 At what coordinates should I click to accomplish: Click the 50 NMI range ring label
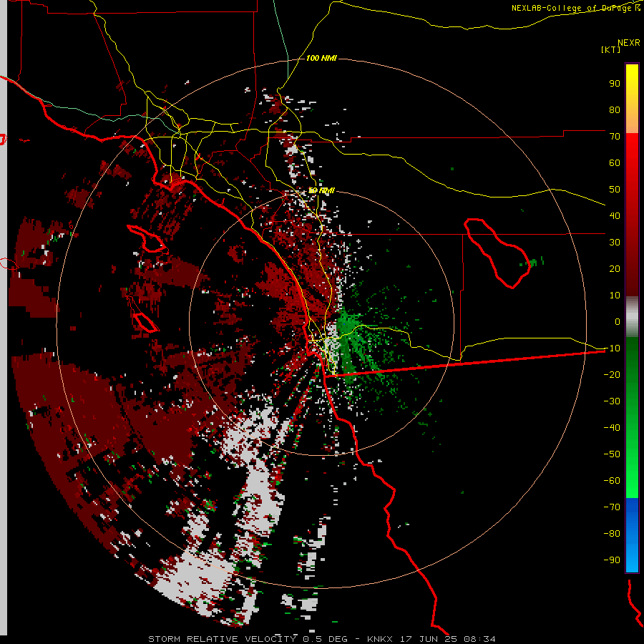pos(321,190)
